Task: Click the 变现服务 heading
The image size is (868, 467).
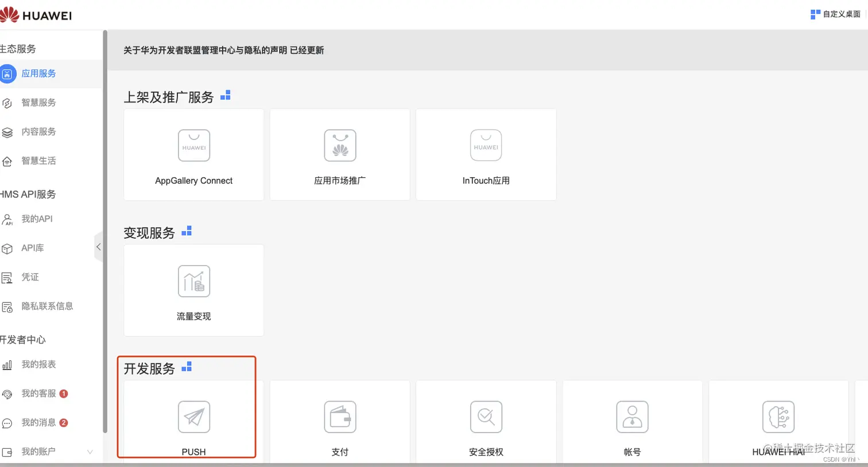Action: [149, 233]
